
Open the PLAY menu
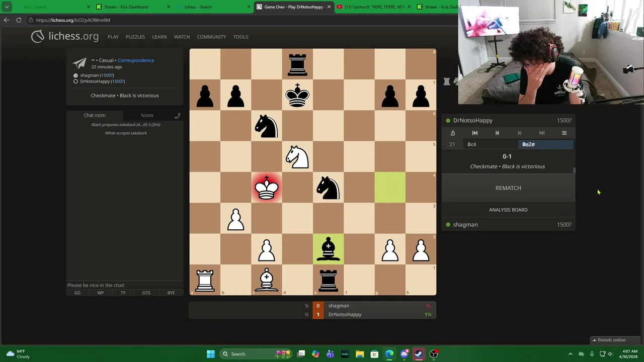[113, 37]
